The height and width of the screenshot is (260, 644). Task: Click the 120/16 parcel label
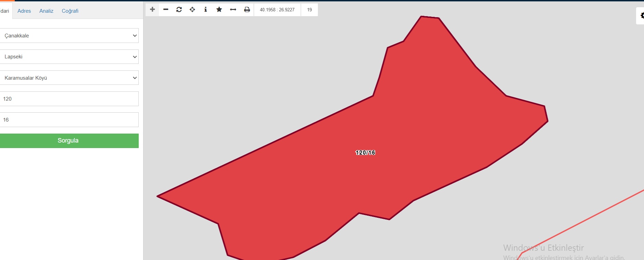pyautogui.click(x=365, y=152)
